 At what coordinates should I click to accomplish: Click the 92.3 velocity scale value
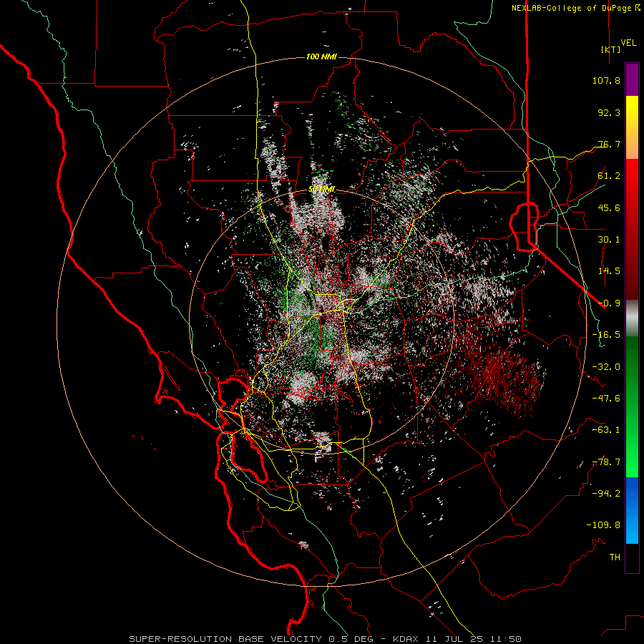[609, 112]
